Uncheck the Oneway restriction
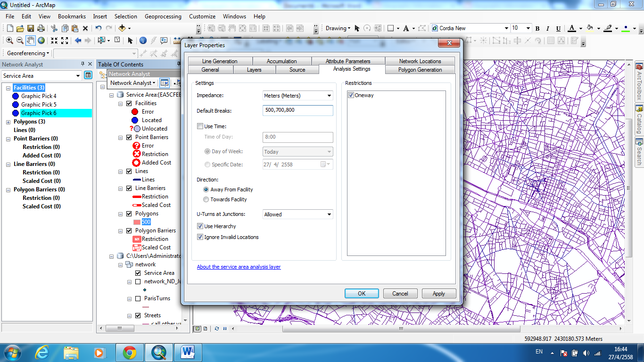644x362 pixels. tap(351, 95)
